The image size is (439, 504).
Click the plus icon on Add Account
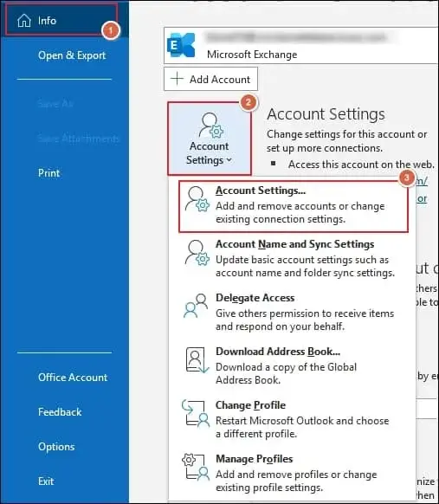point(178,79)
